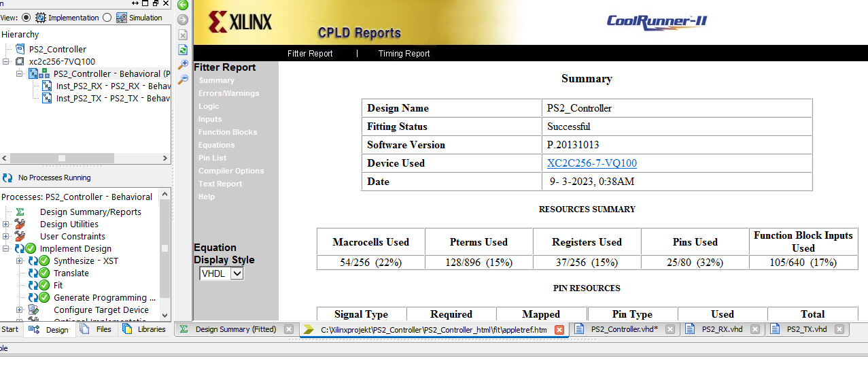Click the grey forward arrow icon

click(182, 20)
